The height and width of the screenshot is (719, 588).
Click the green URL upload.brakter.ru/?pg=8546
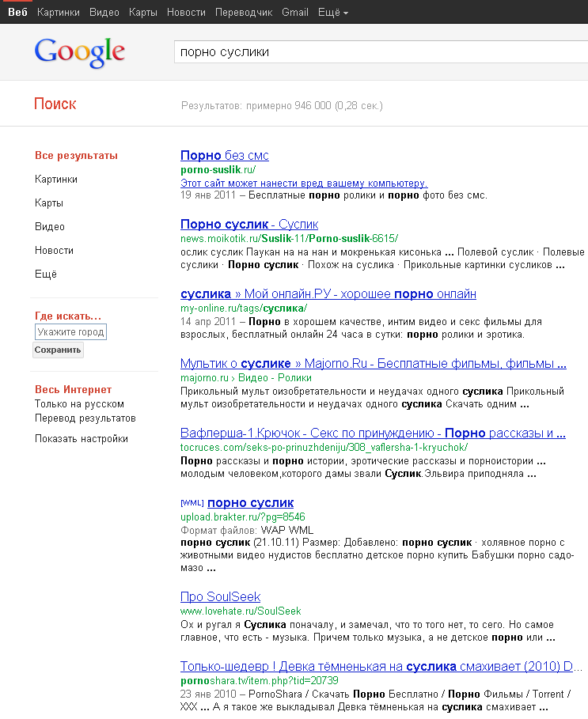click(243, 517)
